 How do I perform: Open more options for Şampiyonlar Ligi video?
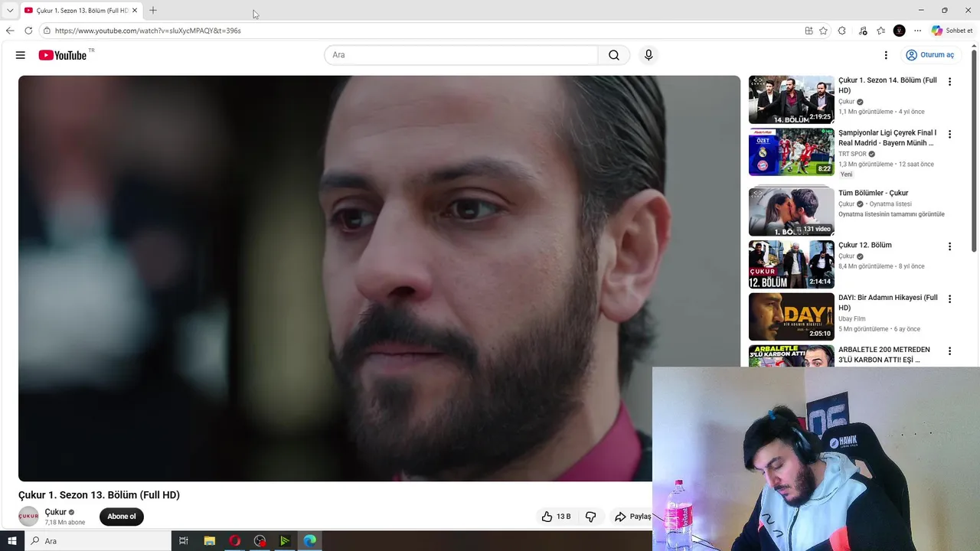point(949,134)
